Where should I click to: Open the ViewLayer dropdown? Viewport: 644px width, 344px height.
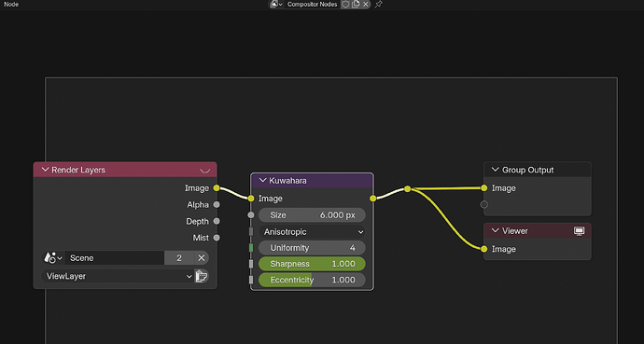(117, 276)
